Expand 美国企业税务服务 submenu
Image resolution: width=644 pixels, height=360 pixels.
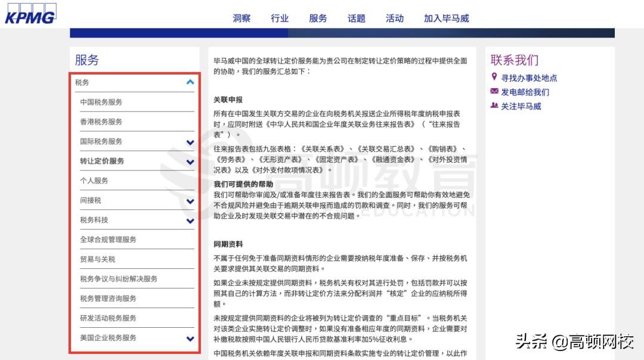190,337
